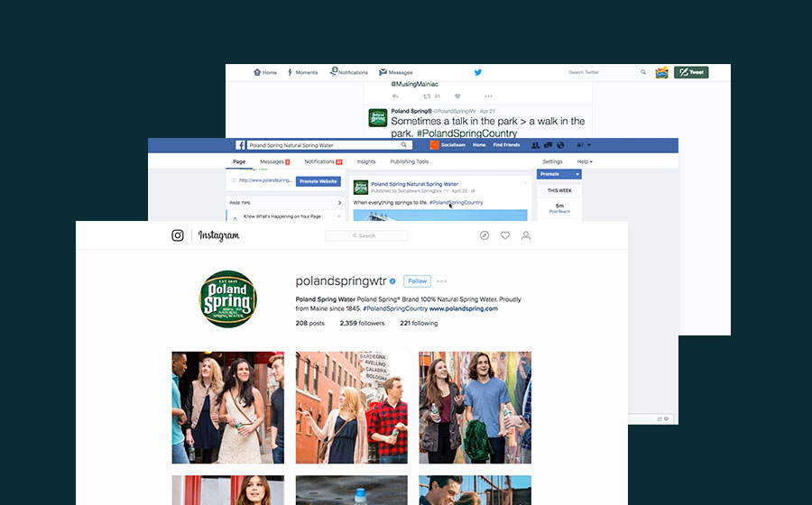The height and width of the screenshot is (505, 812).
Task: Click the Tweet compose button
Action: [x=691, y=72]
